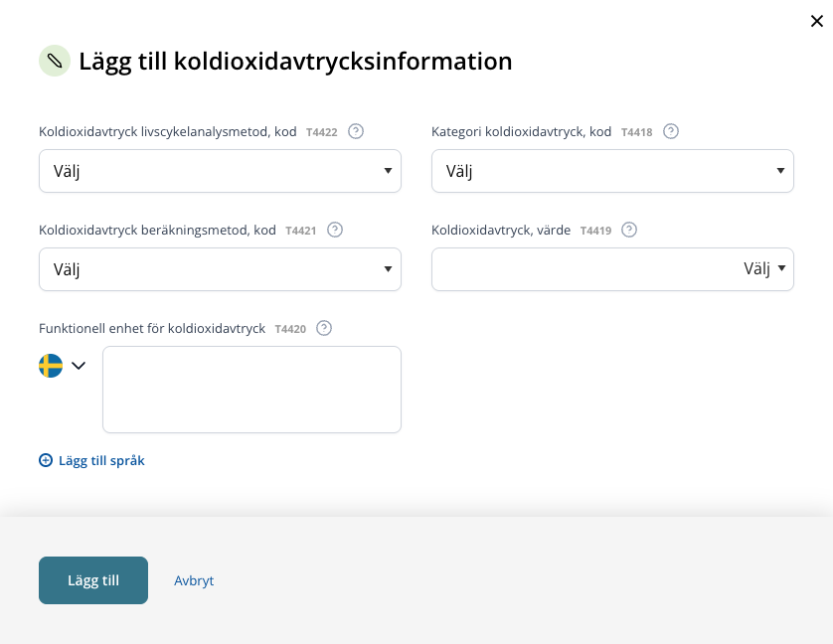Open Koldioxidavtryck livscykelanalysmetod dropdown
This screenshot has height=644, width=833.
[220, 171]
